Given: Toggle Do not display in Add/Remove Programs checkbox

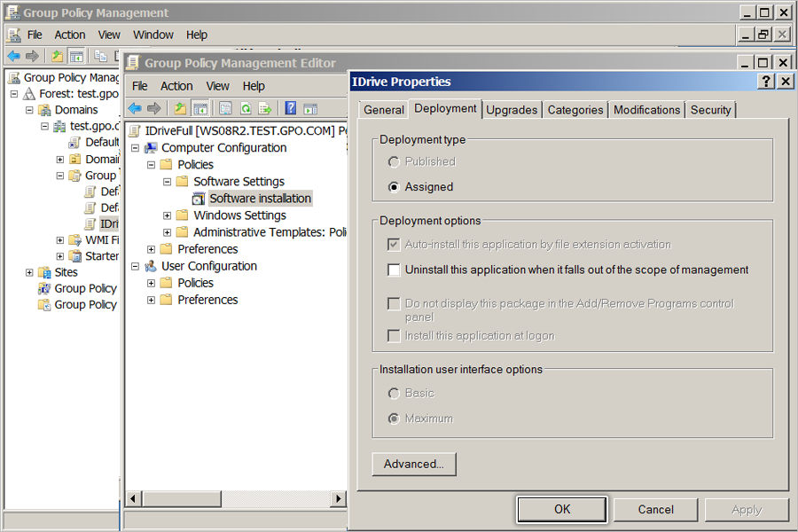Looking at the screenshot, I should [x=394, y=304].
